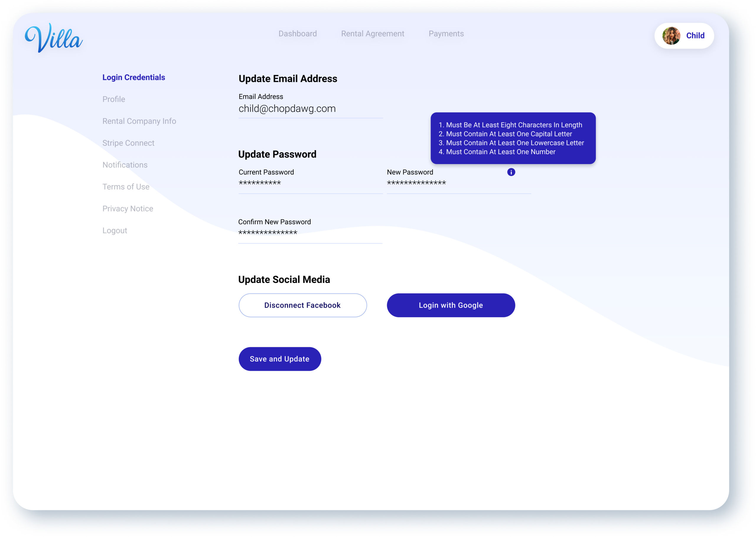This screenshot has width=756, height=537.
Task: Click the user avatar photo
Action: (671, 36)
